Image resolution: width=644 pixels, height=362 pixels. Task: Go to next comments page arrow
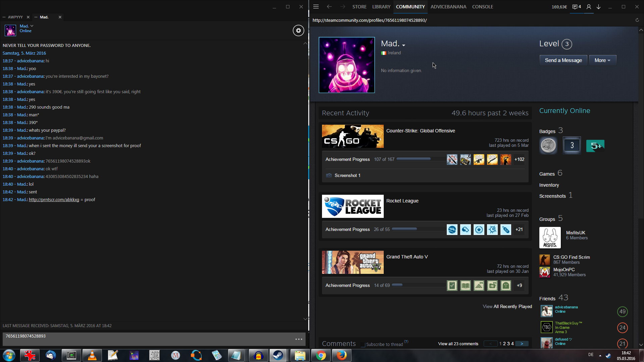522,344
